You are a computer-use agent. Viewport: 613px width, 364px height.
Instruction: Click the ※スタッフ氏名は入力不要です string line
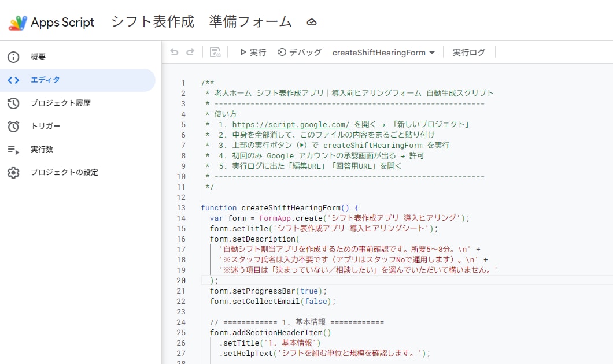tap(353, 260)
